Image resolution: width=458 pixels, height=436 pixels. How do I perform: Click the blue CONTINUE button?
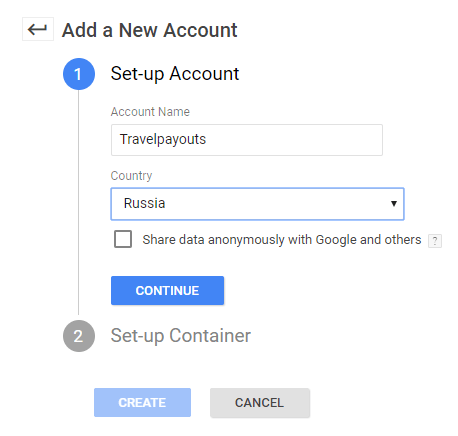tap(167, 290)
